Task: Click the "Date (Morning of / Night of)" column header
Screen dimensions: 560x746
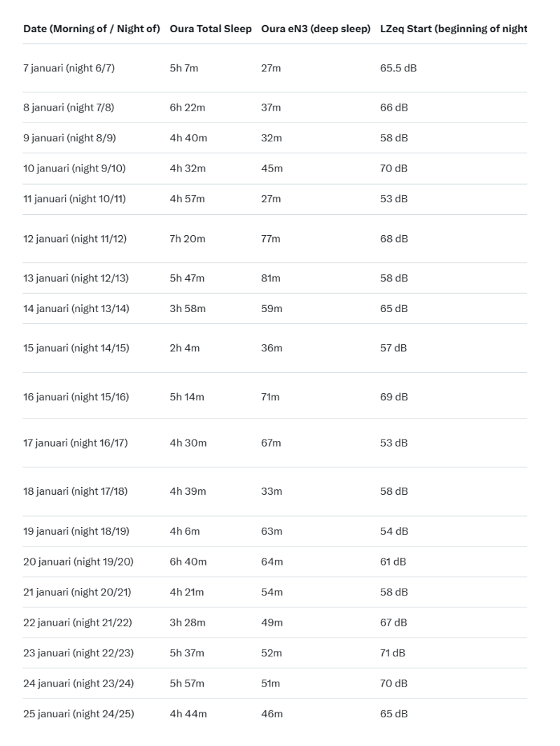Action: point(92,29)
